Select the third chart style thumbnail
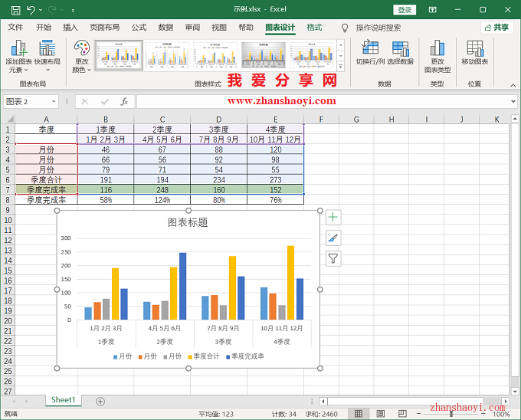This screenshot has height=420, width=521. click(x=215, y=55)
